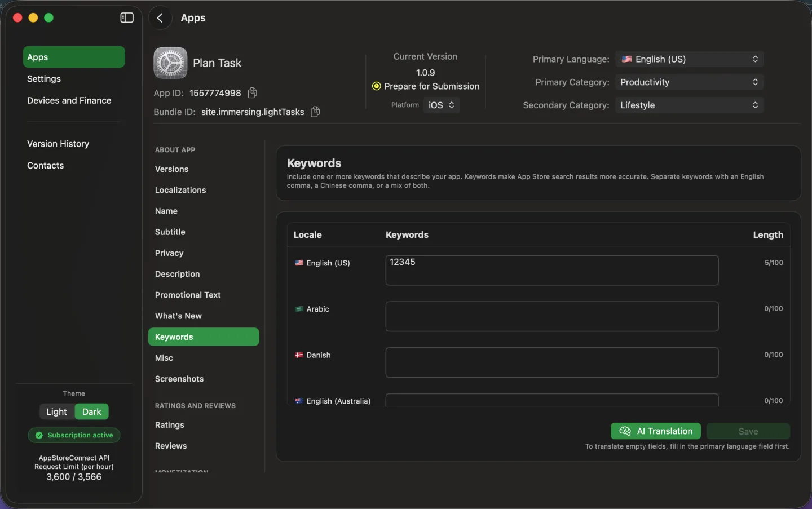Open the Promotional Text section
The height and width of the screenshot is (509, 812).
coord(188,295)
